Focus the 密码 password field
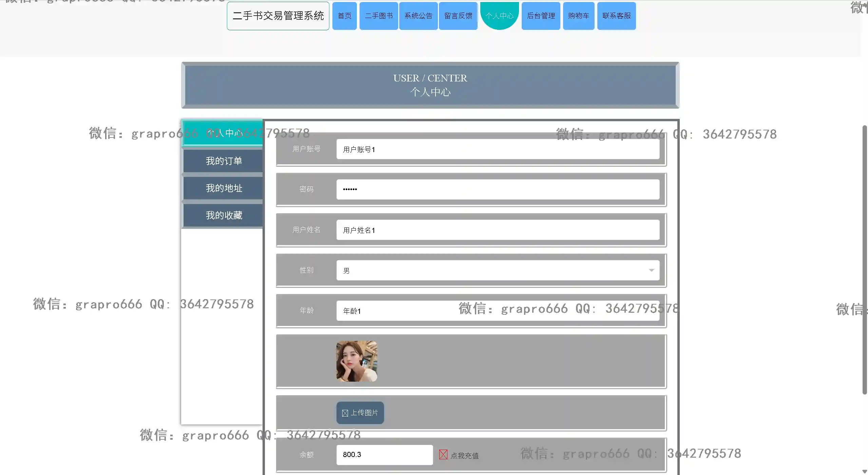The height and width of the screenshot is (475, 868). (x=498, y=189)
